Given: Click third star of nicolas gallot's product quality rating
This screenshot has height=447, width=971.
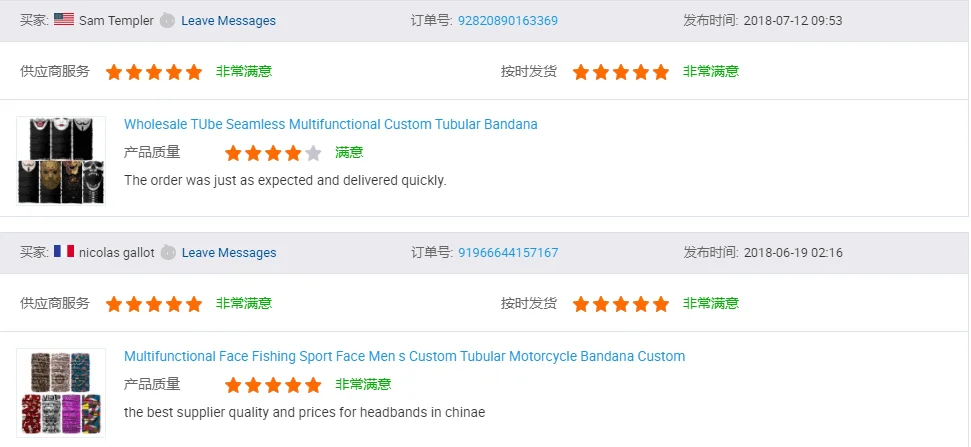Looking at the screenshot, I should (x=273, y=385).
